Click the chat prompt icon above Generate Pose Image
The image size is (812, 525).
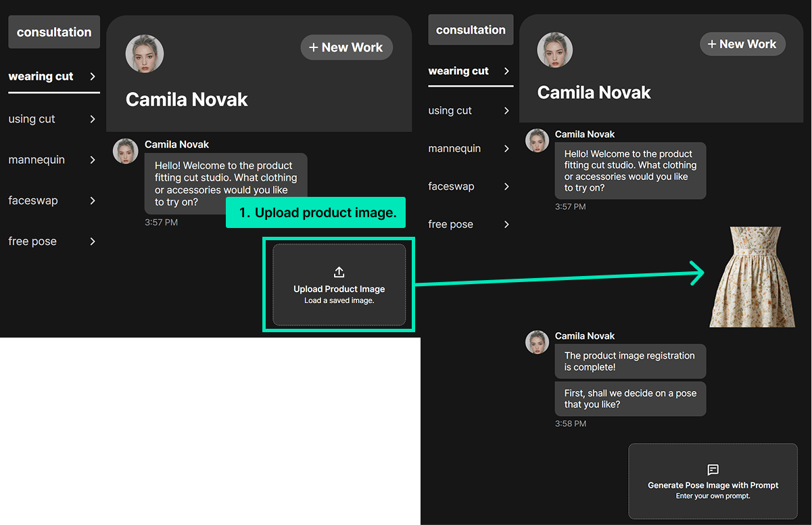(713, 470)
